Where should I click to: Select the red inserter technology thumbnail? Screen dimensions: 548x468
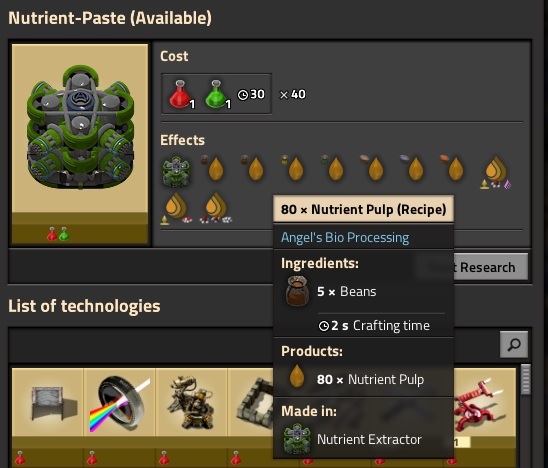point(484,403)
